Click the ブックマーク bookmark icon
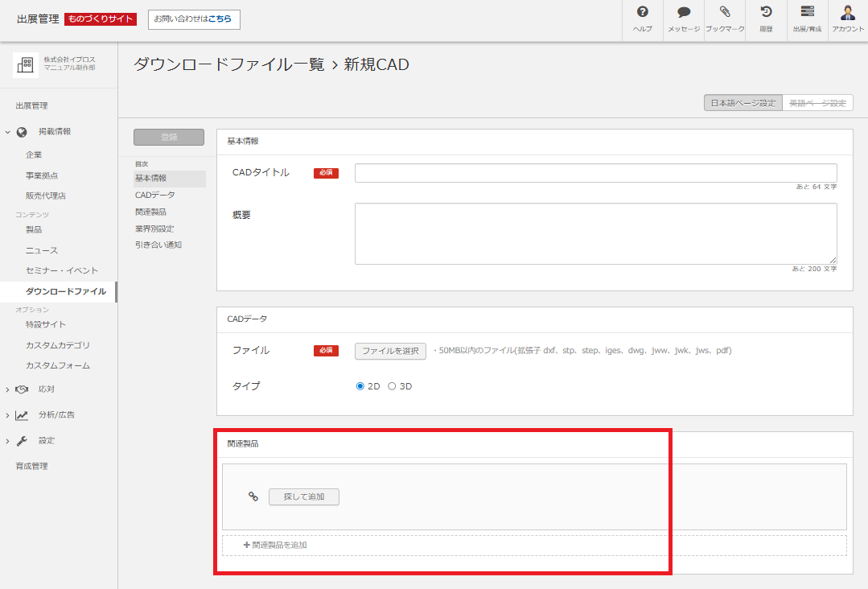Screen dimensions: 868x589 coord(724,20)
